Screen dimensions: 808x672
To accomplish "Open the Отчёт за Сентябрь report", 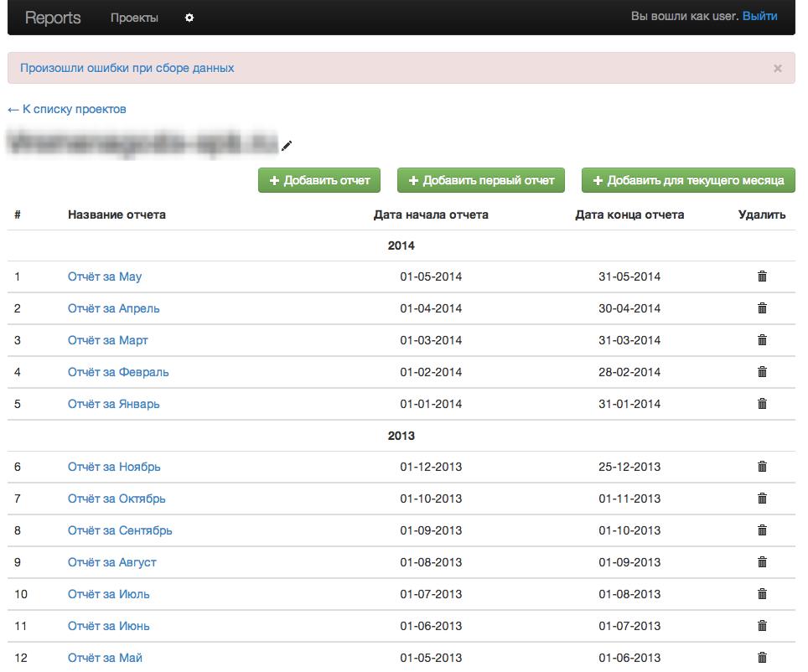I will [120, 530].
